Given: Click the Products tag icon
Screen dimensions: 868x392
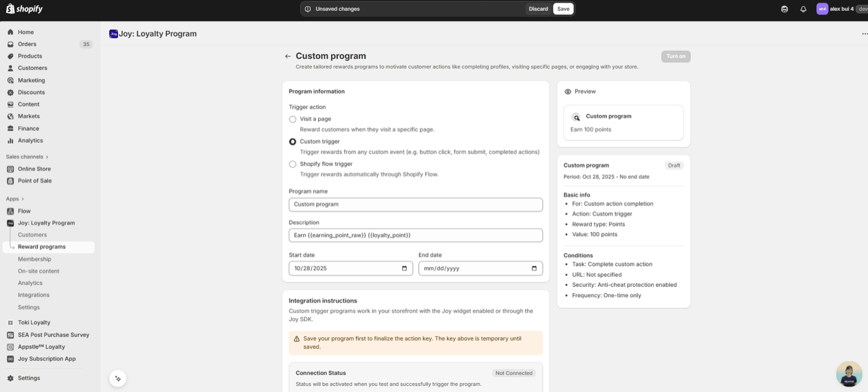Looking at the screenshot, I should (x=10, y=56).
